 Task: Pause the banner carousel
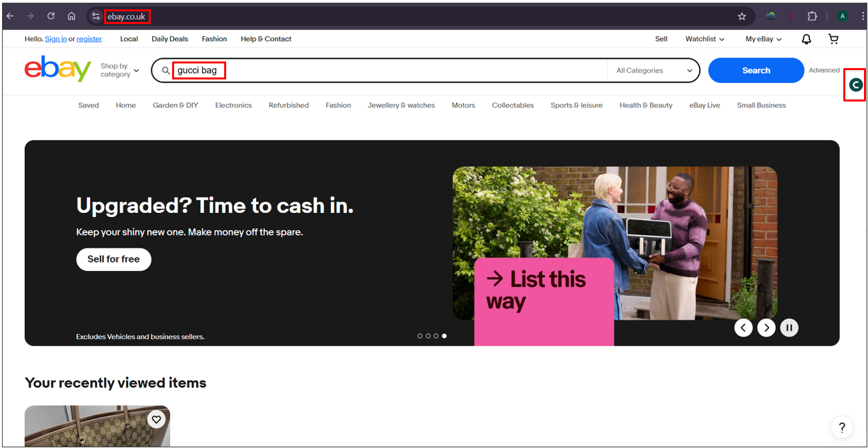pos(789,328)
